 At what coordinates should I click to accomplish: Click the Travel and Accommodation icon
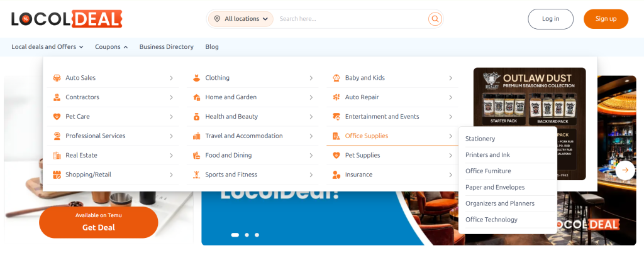[196, 136]
